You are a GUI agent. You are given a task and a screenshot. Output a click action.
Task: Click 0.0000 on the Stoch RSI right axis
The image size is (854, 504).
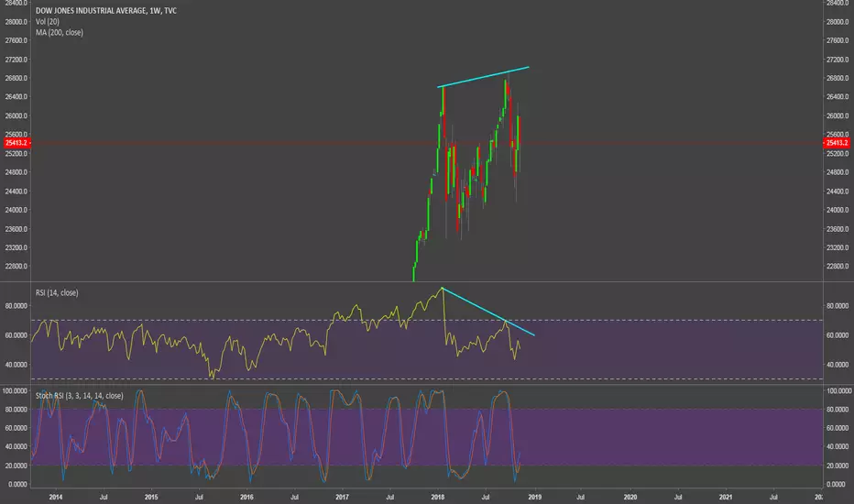pos(836,484)
